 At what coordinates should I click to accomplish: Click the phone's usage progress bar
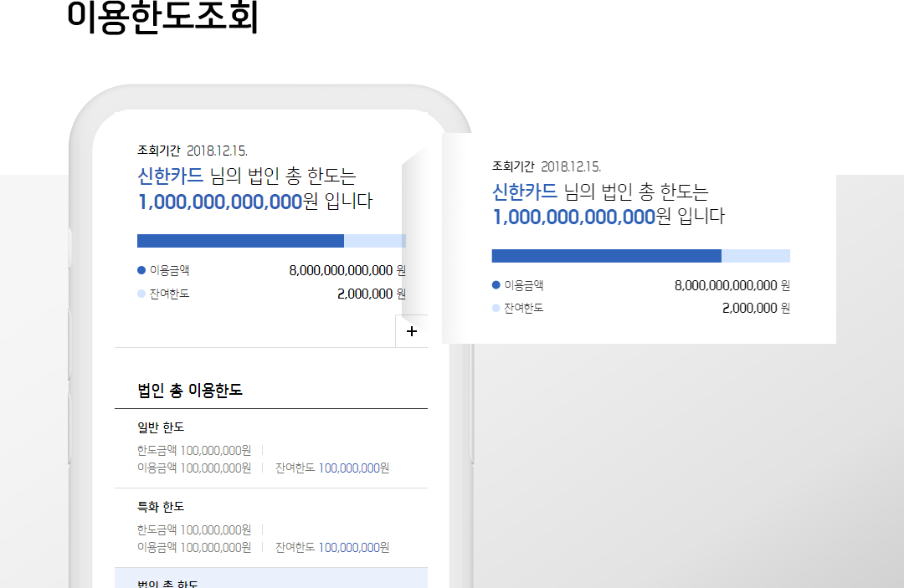tap(271, 241)
